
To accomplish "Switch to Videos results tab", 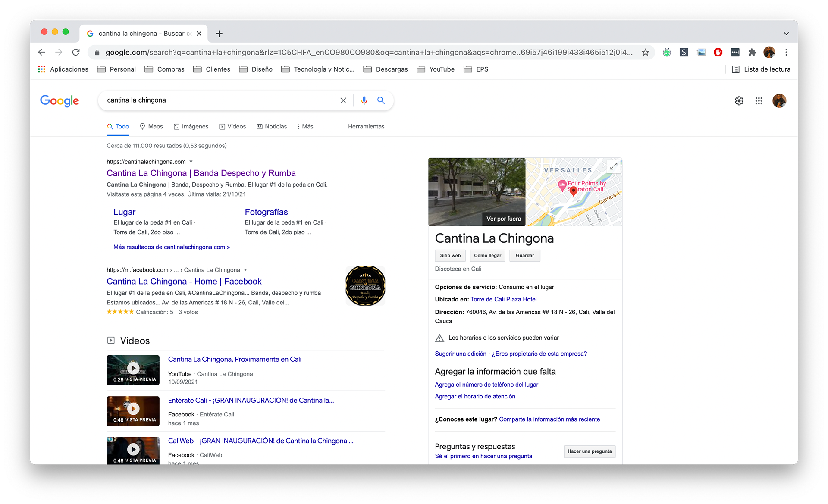I will click(x=232, y=126).
